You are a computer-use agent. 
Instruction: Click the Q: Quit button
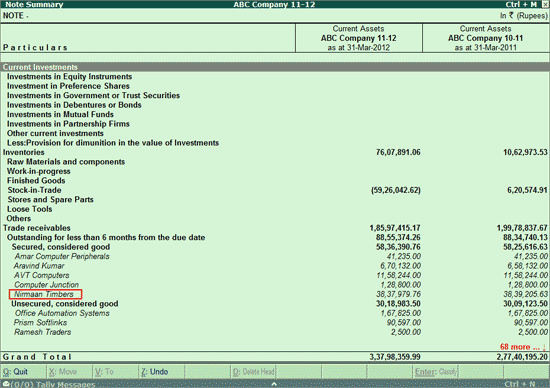point(23,372)
